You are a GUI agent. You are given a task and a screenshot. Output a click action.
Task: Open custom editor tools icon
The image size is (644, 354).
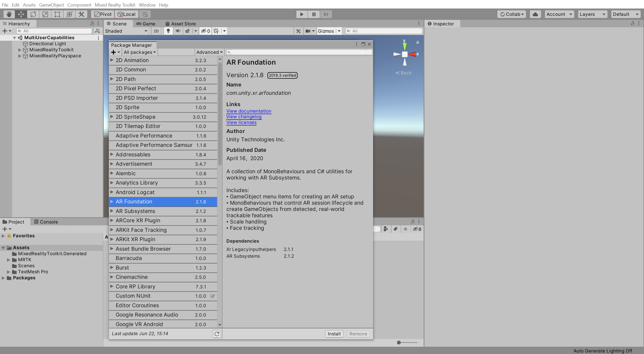(x=81, y=14)
